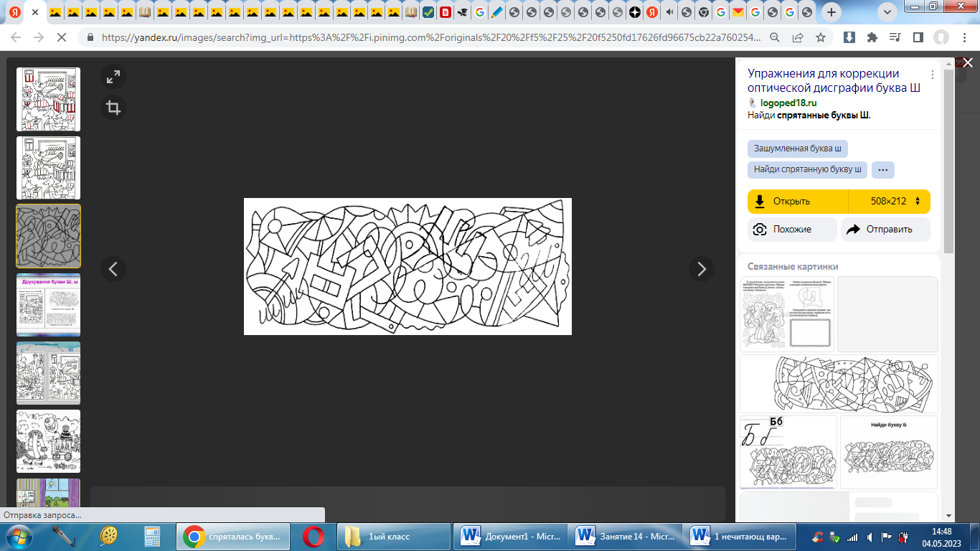Go to the next image
980x551 pixels.
(x=701, y=269)
